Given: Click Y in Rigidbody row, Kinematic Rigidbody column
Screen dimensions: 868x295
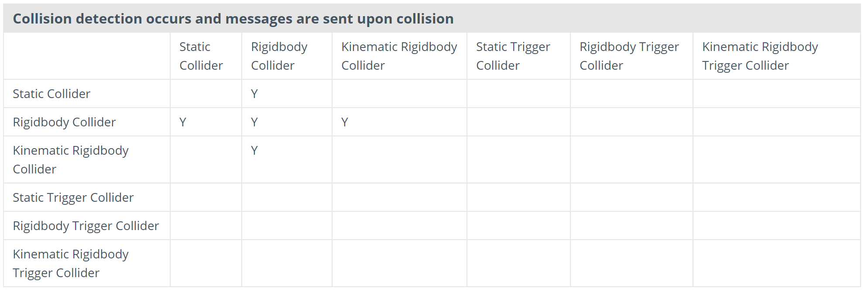Looking at the screenshot, I should pos(345,122).
